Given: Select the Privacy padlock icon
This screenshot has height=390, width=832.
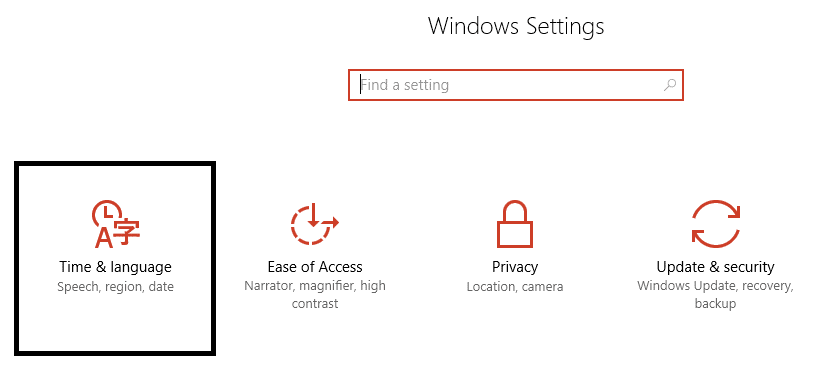Looking at the screenshot, I should coord(514,223).
